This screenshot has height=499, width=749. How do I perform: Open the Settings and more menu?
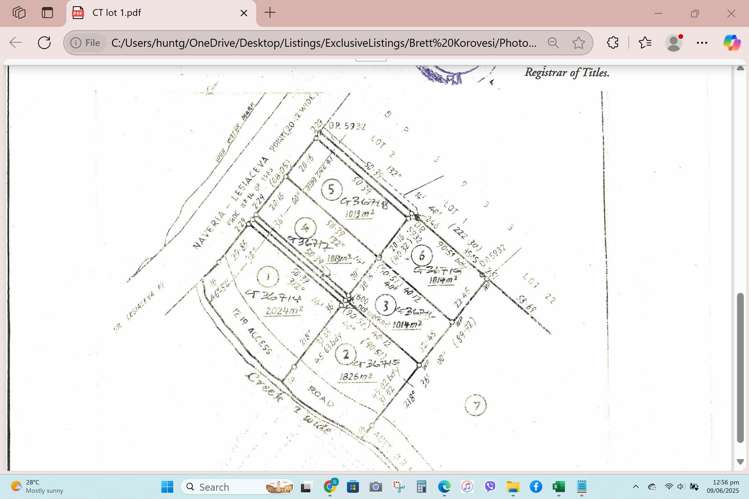pos(702,43)
